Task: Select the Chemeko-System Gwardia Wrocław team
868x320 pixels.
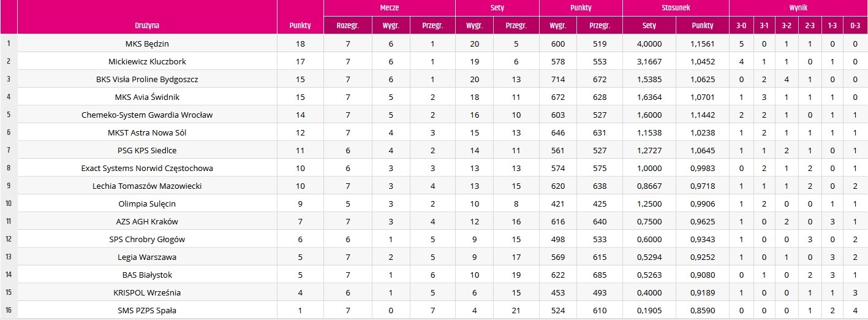Action: 147,115
